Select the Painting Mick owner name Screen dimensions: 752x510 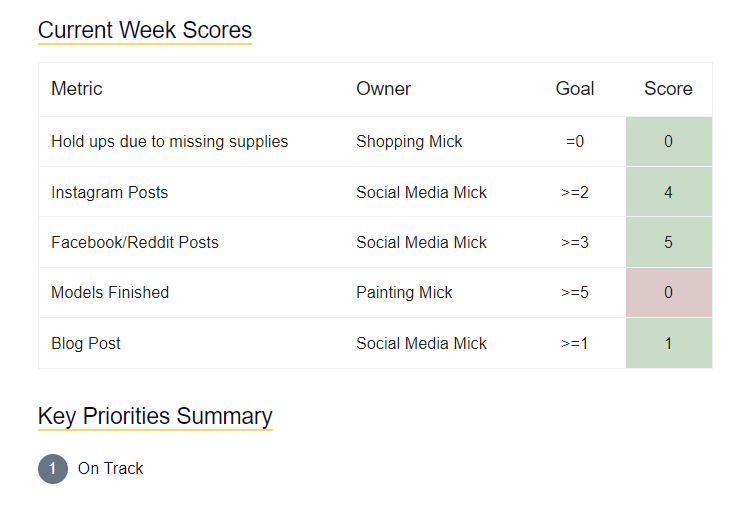click(404, 293)
